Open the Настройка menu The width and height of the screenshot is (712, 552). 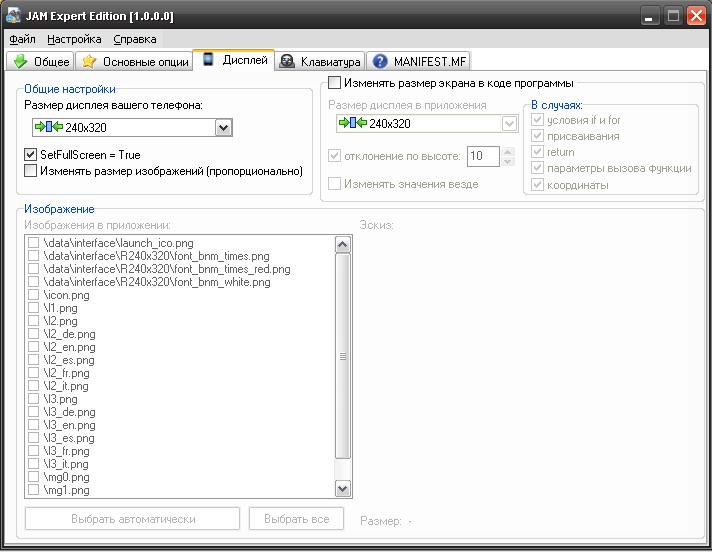[74, 39]
